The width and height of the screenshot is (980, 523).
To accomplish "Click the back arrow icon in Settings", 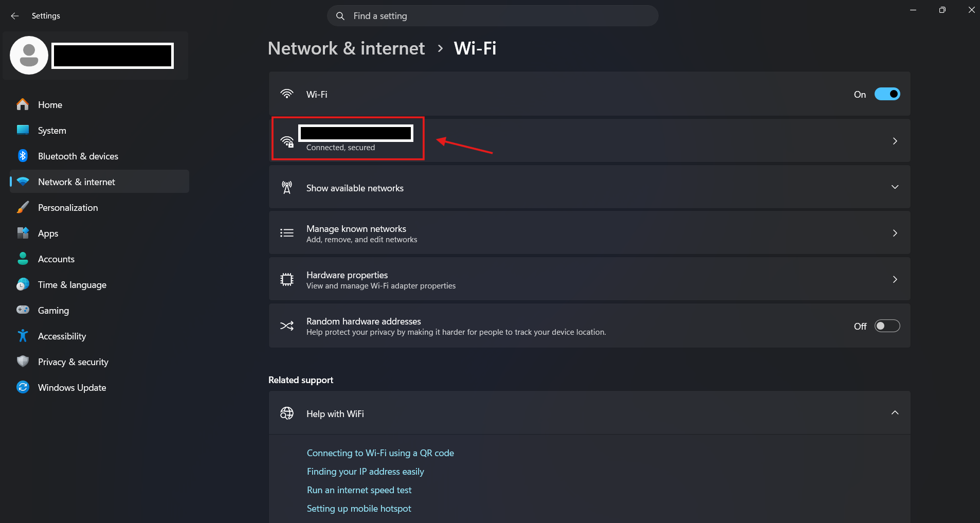I will (x=15, y=16).
